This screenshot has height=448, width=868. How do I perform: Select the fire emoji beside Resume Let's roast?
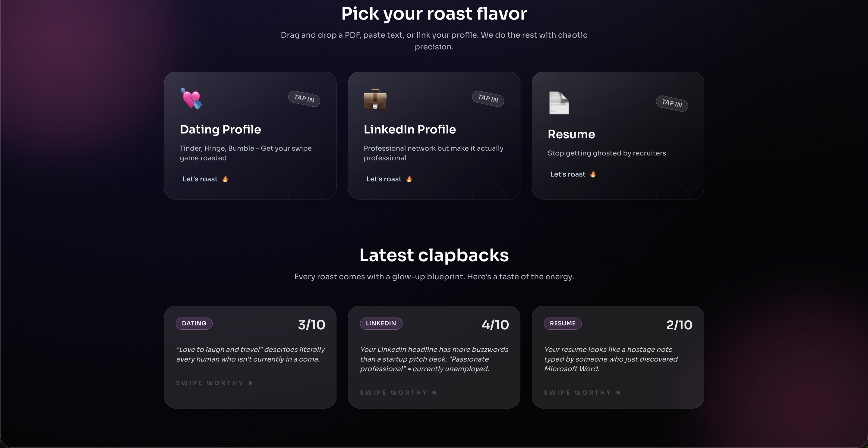click(x=593, y=174)
